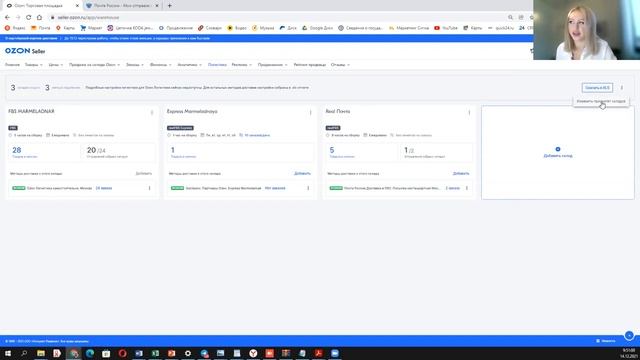
Task: Expand the Продвижение dropdown menu
Action: click(273, 65)
